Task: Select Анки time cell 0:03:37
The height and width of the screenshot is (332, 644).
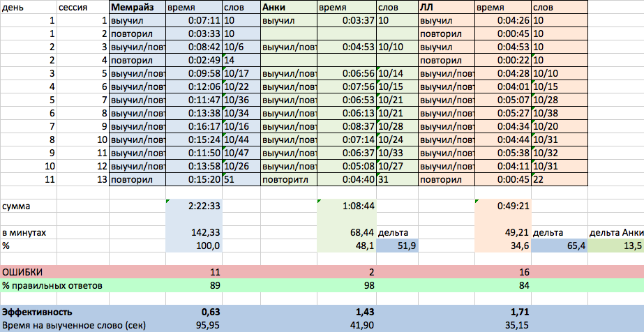Action: point(347,20)
